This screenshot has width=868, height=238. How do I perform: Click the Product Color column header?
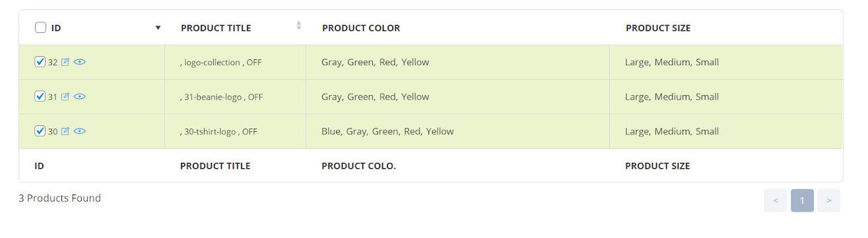point(361,28)
